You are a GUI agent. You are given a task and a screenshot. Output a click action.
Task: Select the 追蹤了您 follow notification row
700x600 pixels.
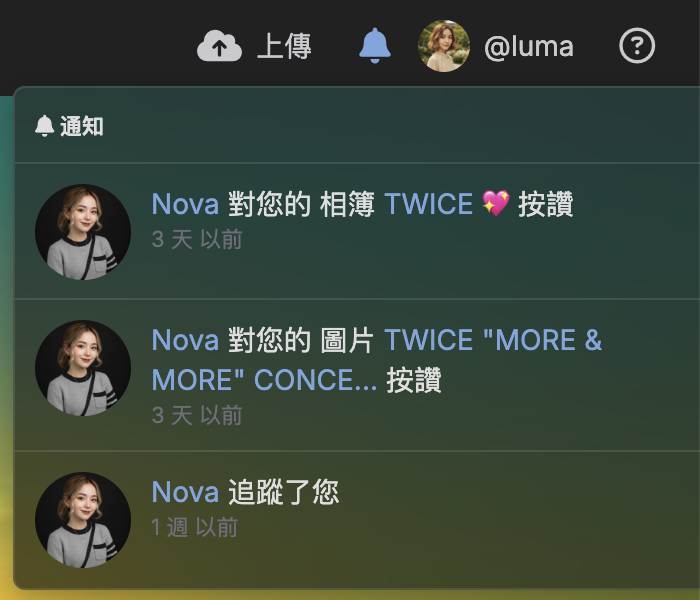pos(357,520)
